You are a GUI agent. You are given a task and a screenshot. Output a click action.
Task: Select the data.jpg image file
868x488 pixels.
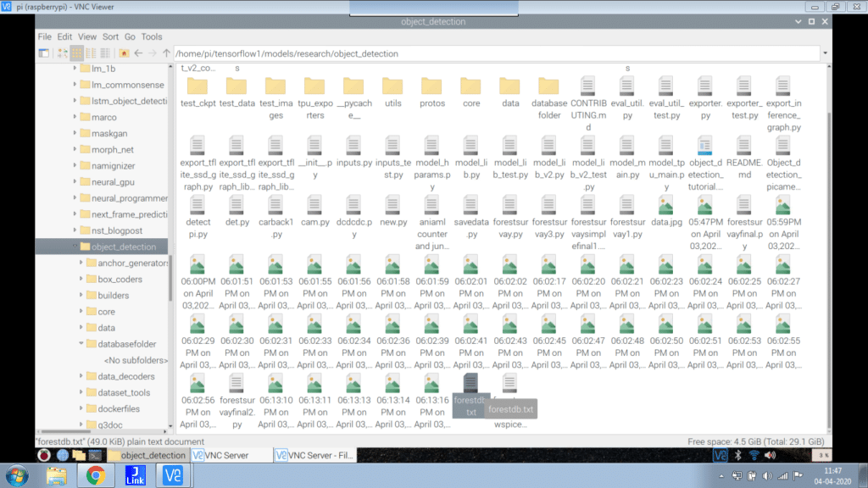tap(666, 206)
